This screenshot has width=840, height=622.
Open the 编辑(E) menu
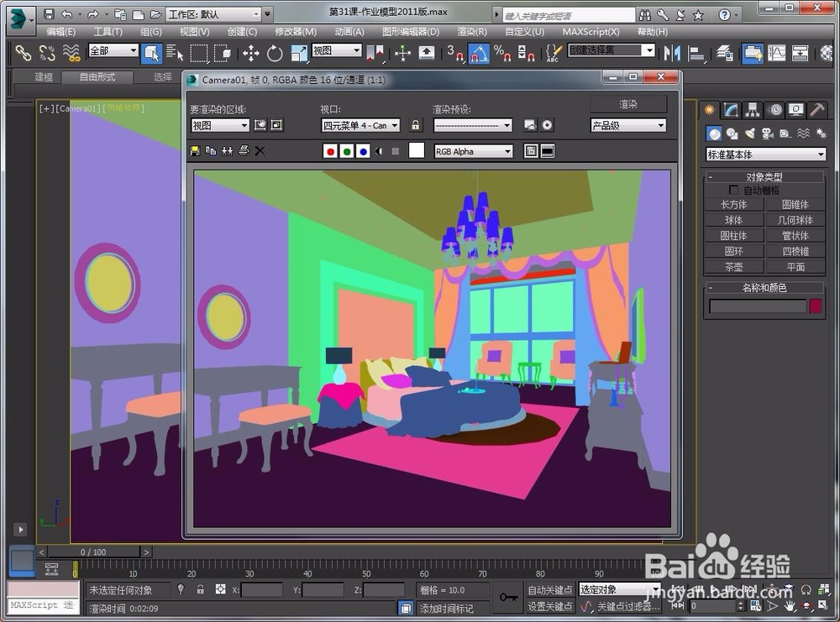(x=60, y=32)
